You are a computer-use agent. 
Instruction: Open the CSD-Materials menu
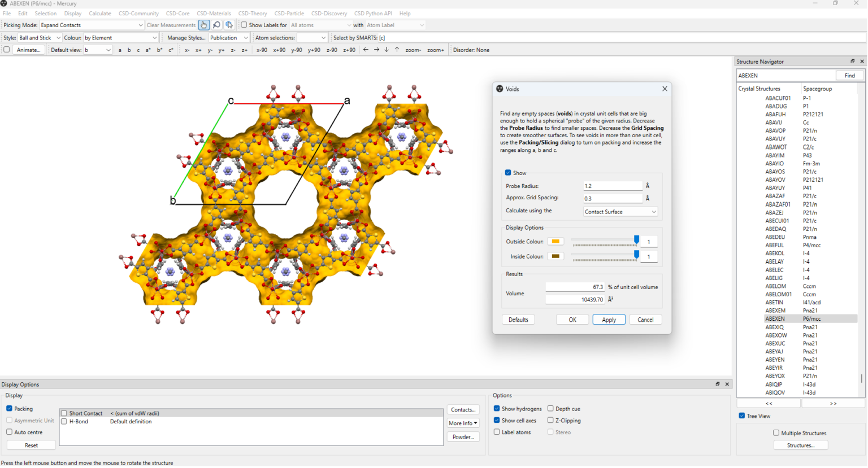point(214,13)
